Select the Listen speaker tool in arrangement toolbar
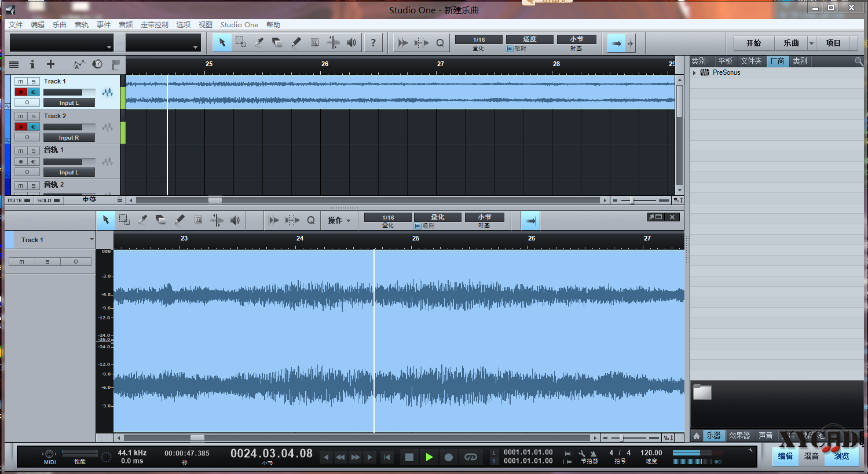 pos(351,42)
